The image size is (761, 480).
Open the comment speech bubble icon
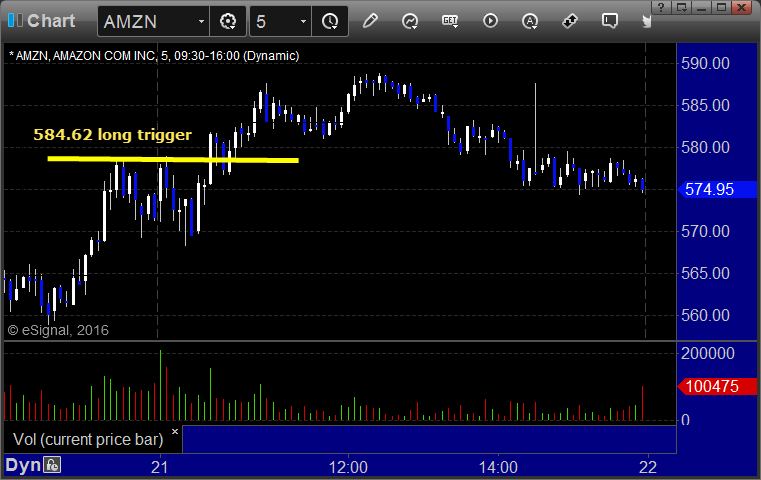click(x=610, y=21)
